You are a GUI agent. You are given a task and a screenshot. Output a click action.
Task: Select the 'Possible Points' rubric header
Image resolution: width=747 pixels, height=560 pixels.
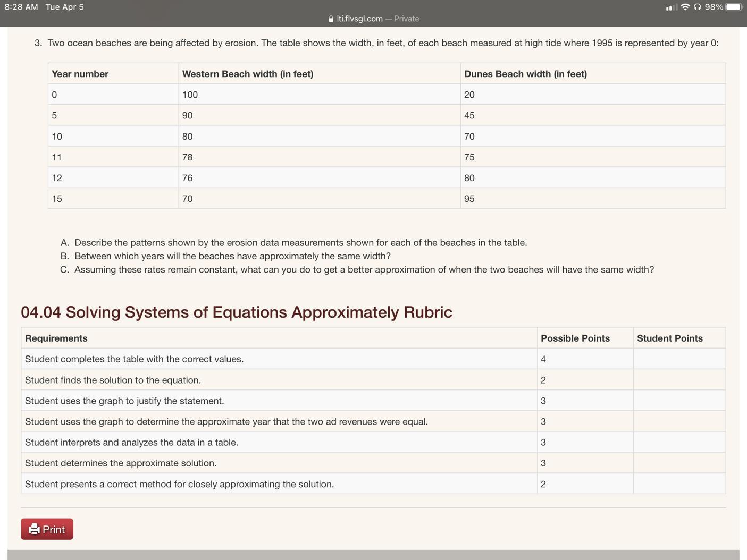[575, 338]
